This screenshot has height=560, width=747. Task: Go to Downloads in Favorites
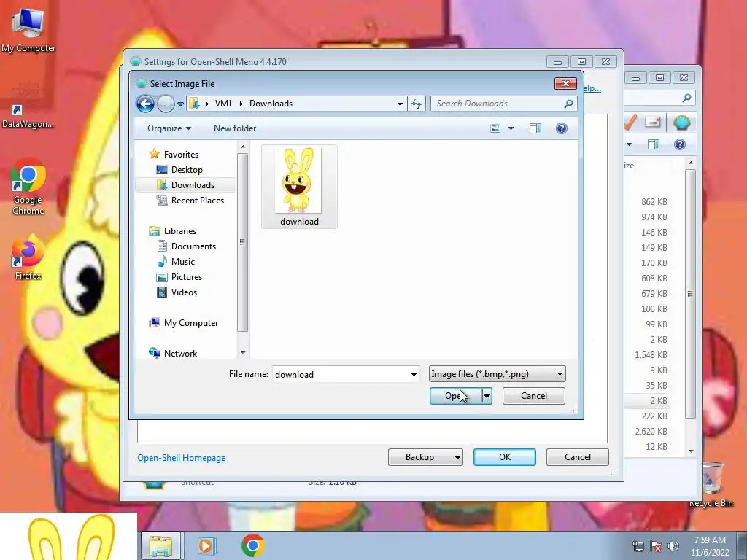point(186,184)
